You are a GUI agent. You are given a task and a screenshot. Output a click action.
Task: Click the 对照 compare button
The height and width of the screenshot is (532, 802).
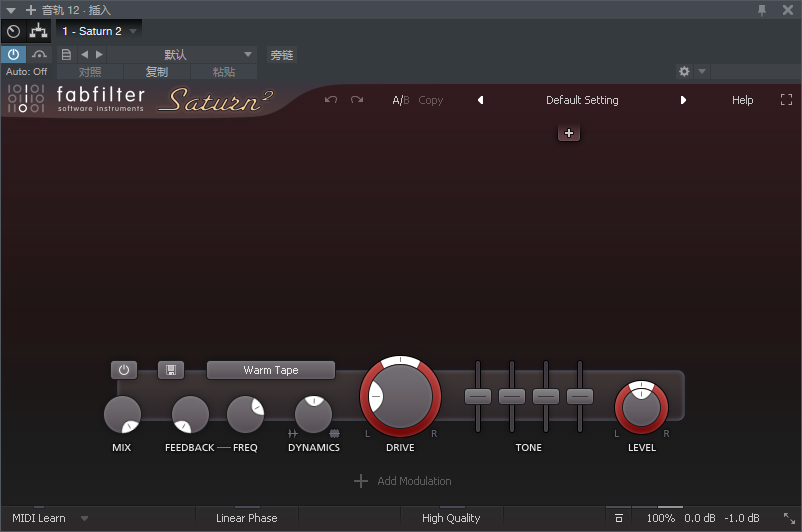coord(90,72)
